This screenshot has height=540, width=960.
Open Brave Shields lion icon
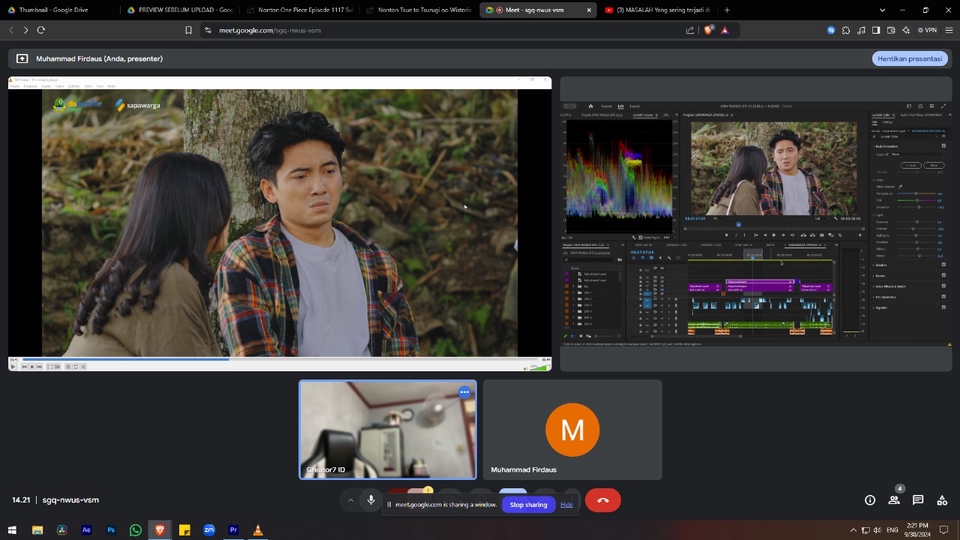[x=708, y=30]
